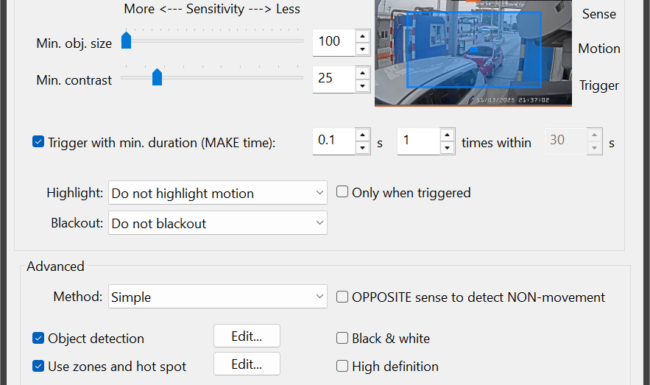This screenshot has width=650, height=385.
Task: Decrease trigger times count with down arrow
Action: coord(447,148)
